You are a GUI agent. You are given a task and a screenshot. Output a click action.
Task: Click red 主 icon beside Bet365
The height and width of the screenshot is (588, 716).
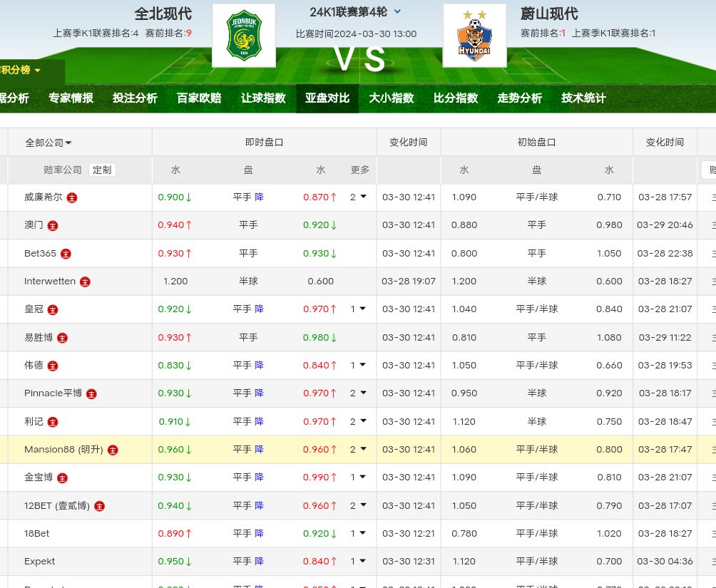[x=66, y=254]
